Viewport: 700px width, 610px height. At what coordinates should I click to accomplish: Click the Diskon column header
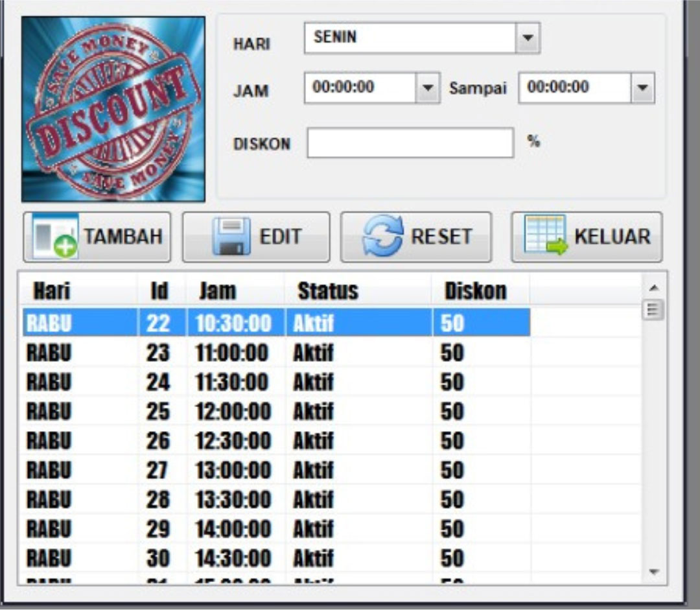[x=475, y=291]
